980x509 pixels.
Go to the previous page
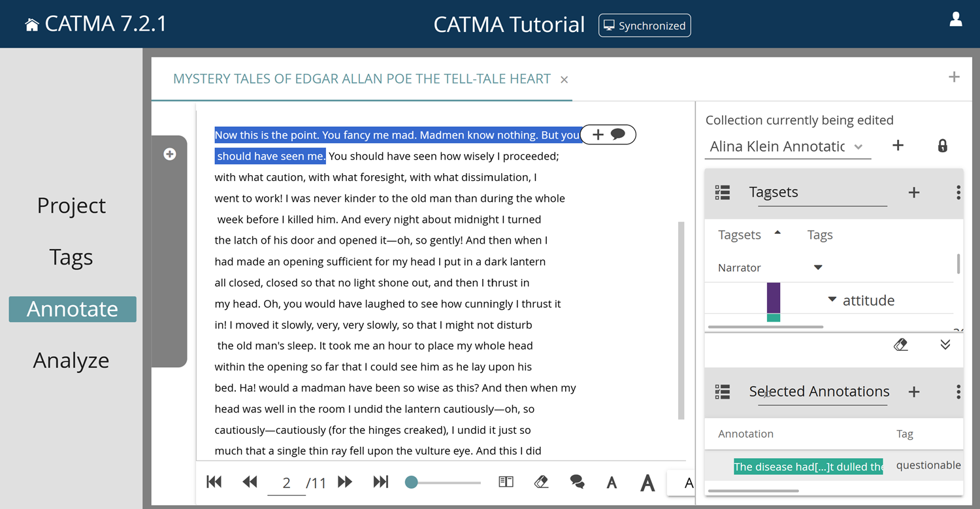tap(250, 482)
